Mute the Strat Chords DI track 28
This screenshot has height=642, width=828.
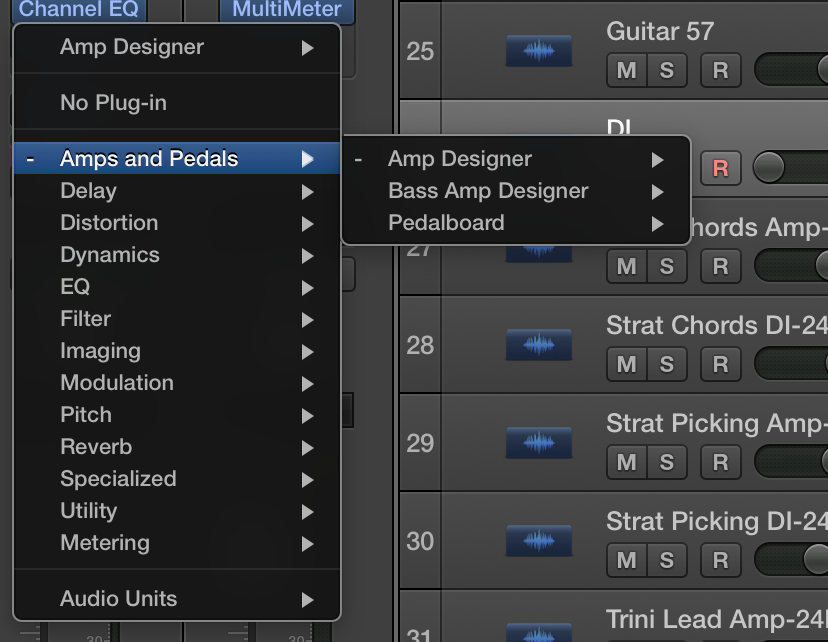[x=627, y=364]
